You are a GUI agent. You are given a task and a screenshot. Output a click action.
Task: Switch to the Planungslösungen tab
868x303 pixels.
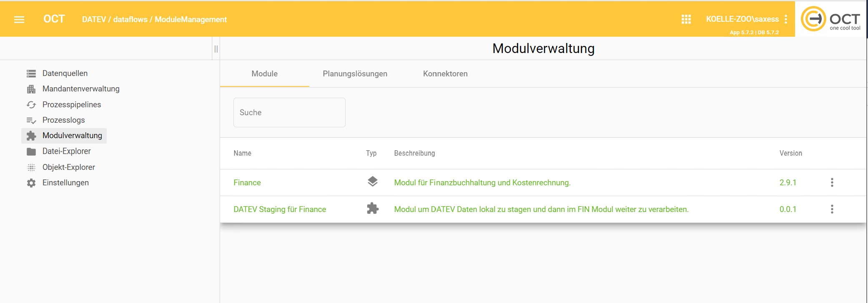point(355,74)
